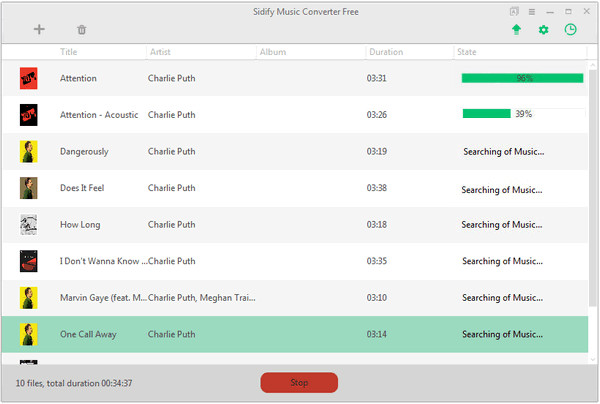The image size is (600, 404).
Task: Click artist Charlie Puth, Meghan Trai...
Action: coord(202,298)
